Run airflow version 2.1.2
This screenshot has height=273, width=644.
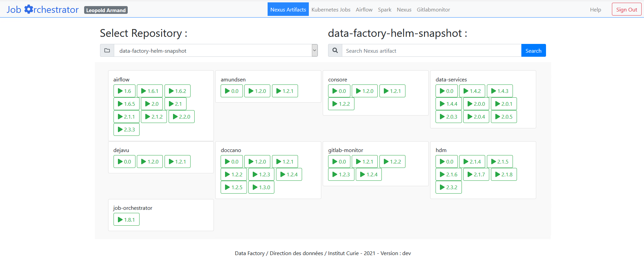point(154,117)
